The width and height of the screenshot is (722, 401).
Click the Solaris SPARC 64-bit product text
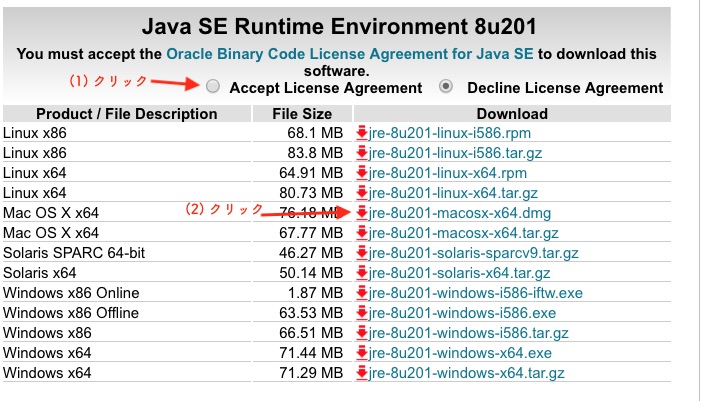(74, 253)
